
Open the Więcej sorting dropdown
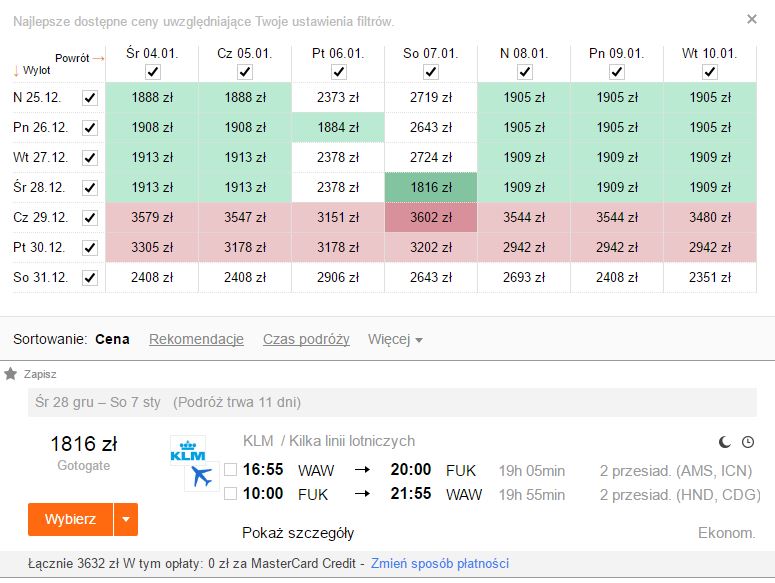395,339
